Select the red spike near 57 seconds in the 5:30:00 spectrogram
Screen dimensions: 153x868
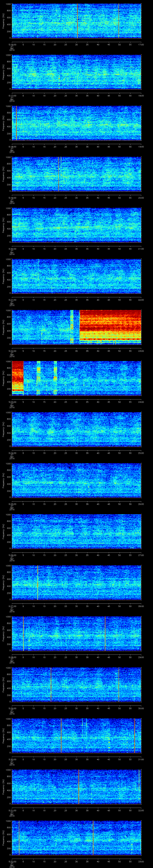pyautogui.click(x=134, y=736)
